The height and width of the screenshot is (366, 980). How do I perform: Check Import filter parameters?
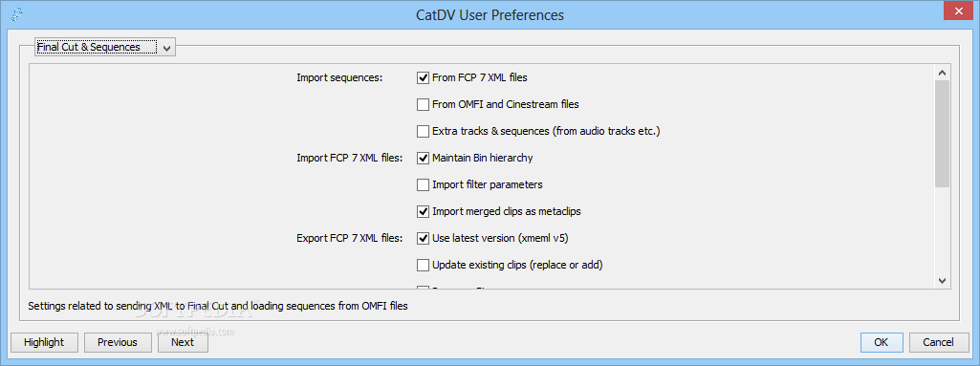(424, 184)
